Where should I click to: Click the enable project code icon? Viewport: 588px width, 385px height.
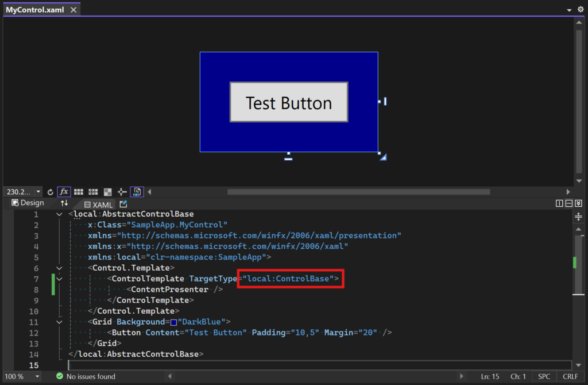pyautogui.click(x=137, y=192)
